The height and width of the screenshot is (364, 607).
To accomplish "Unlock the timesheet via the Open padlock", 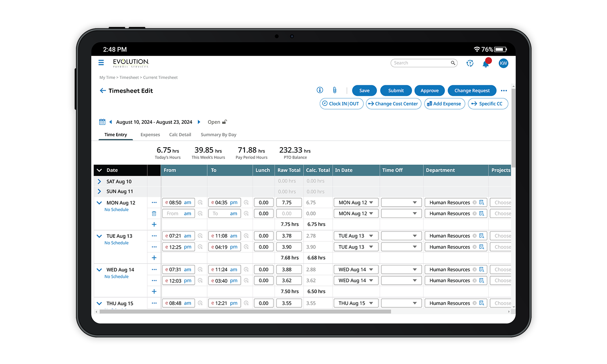I will 225,121.
